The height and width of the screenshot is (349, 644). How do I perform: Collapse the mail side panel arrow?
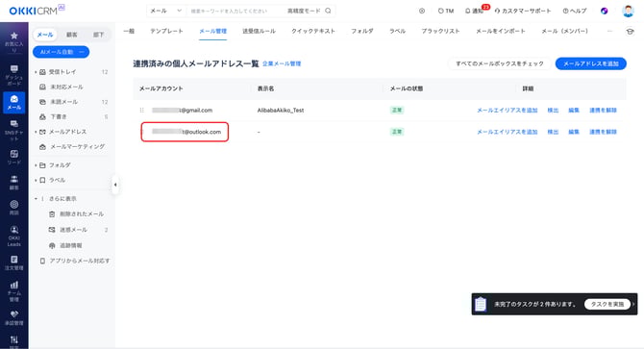(x=115, y=185)
